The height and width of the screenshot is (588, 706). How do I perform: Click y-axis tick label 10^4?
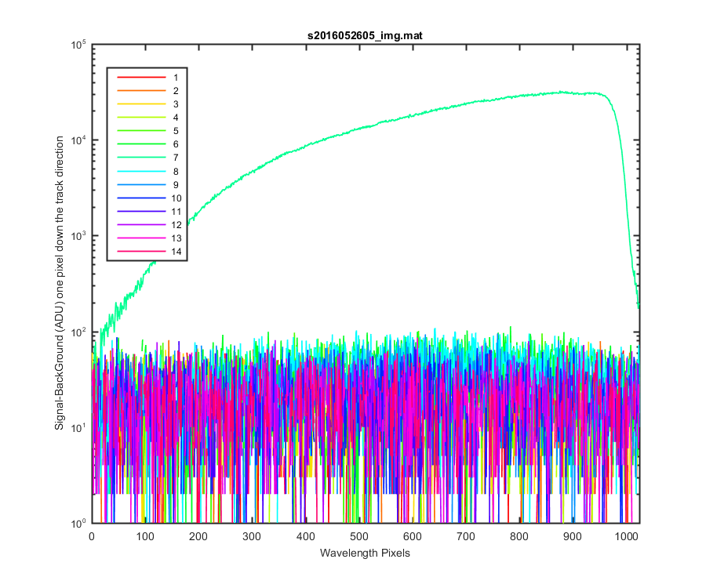(x=78, y=141)
